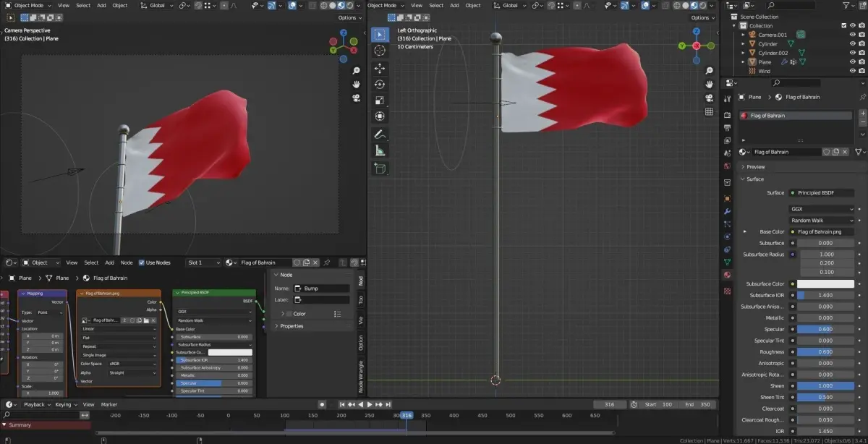The height and width of the screenshot is (444, 868).
Task: Click the play animation button
Action: coord(370,404)
